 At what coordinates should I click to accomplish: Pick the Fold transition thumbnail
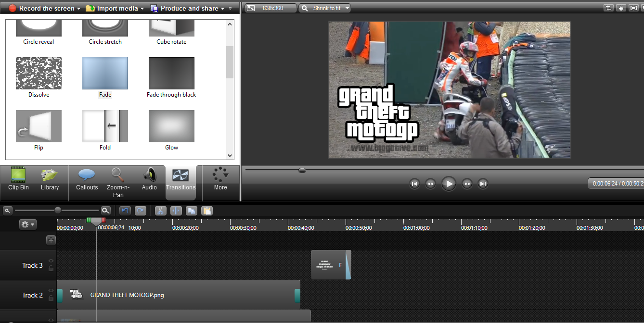[105, 126]
